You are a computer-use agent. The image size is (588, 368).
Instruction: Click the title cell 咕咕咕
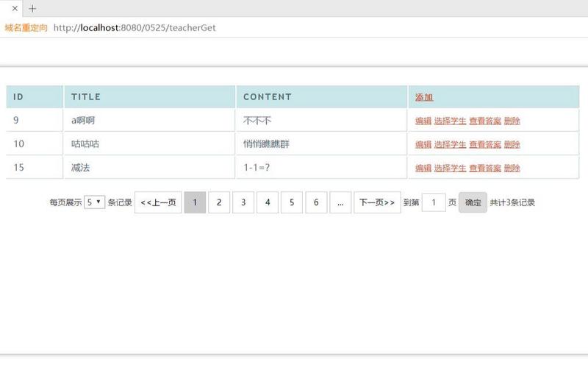(x=150, y=144)
